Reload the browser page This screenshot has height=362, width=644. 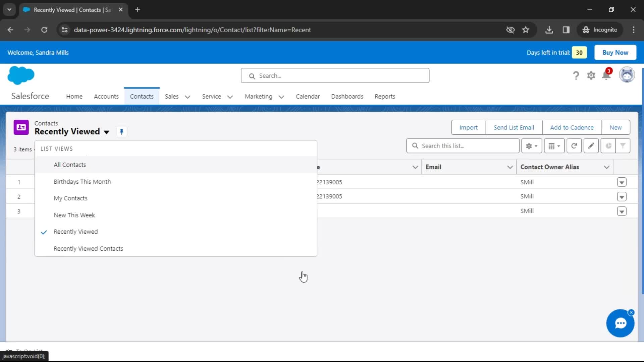click(x=44, y=30)
